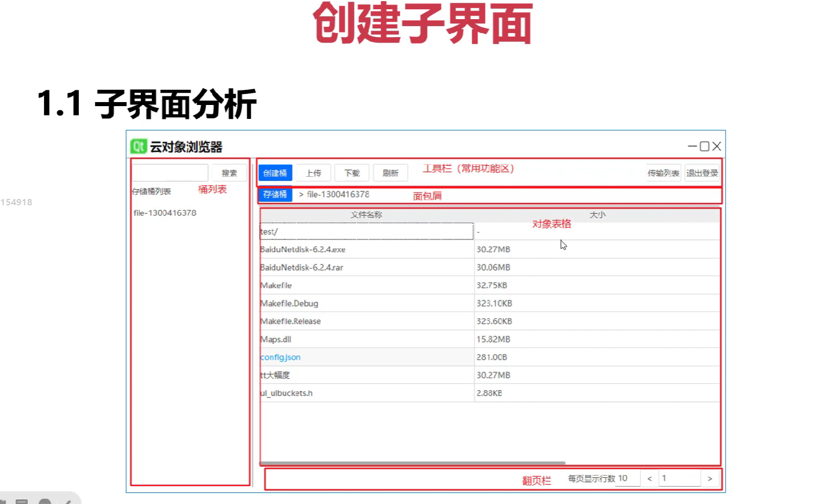This screenshot has height=504, width=836.
Task: Click the page number field showing 1
Action: click(679, 478)
